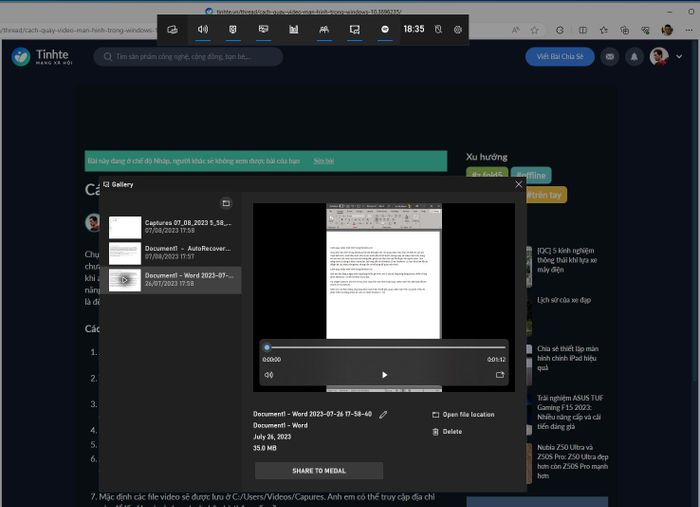
Task: Open Trải nghiệm ASUS TUF Gaming F15 article
Action: pos(570,412)
